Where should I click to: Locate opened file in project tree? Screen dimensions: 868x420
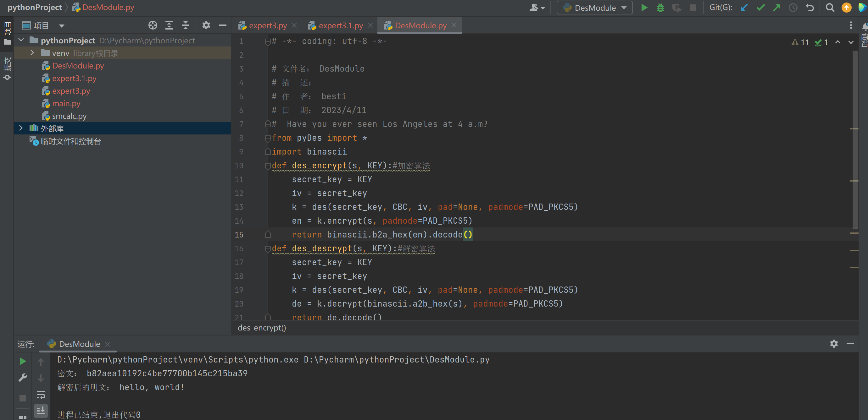pyautogui.click(x=153, y=25)
